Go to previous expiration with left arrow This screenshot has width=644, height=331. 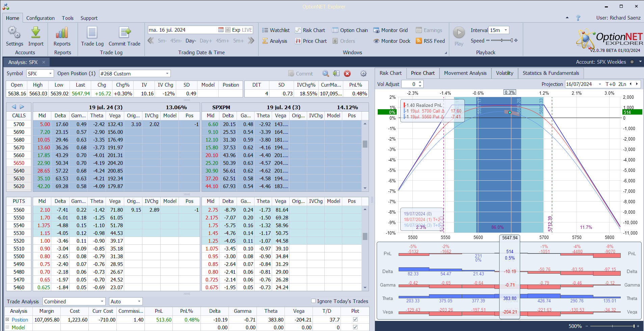(14, 107)
